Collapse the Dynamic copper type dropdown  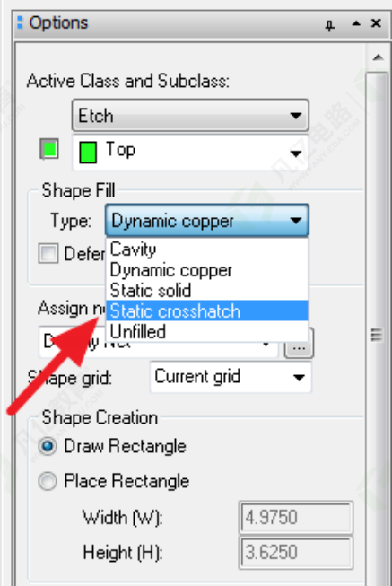click(207, 221)
